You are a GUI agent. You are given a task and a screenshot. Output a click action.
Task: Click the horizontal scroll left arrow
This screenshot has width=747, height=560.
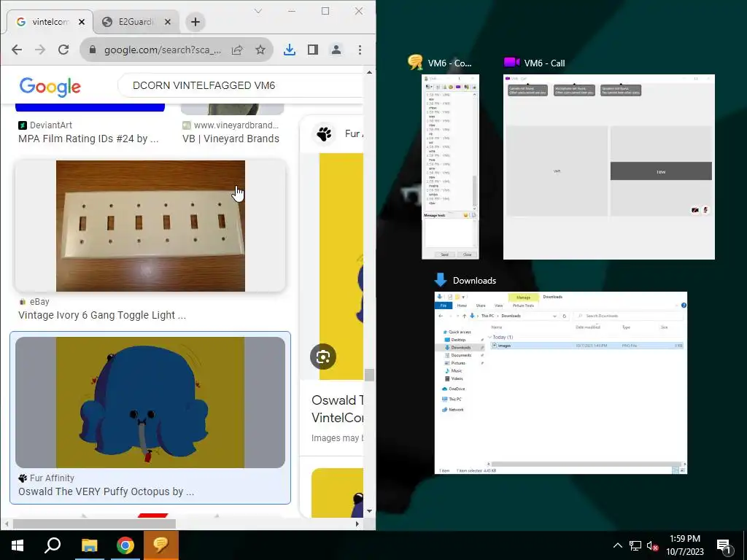(6, 524)
